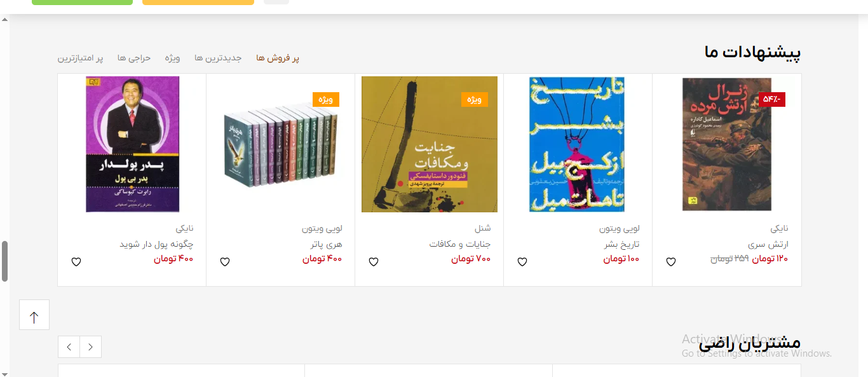Click the page vertical scrollbar thumb
This screenshot has width=868, height=377.
tap(4, 261)
